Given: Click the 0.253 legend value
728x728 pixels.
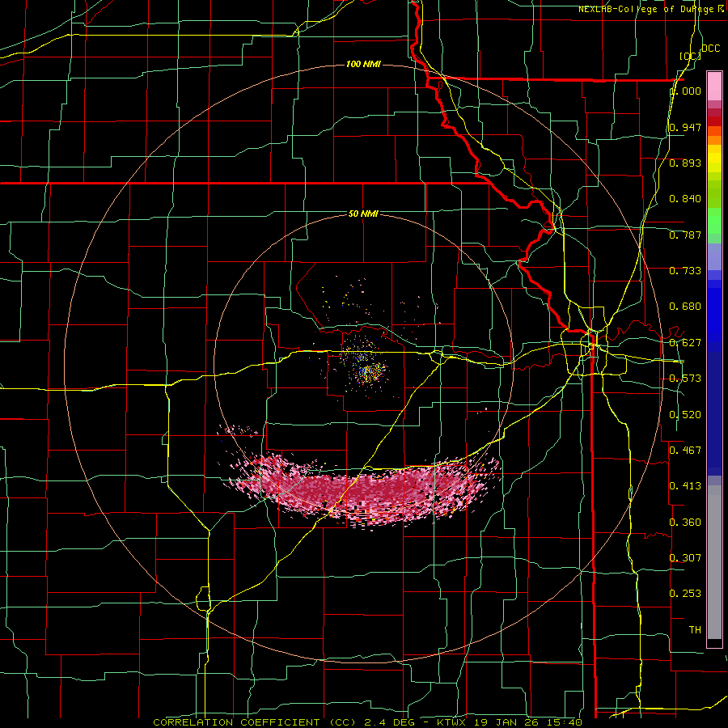Looking at the screenshot, I should tap(685, 594).
